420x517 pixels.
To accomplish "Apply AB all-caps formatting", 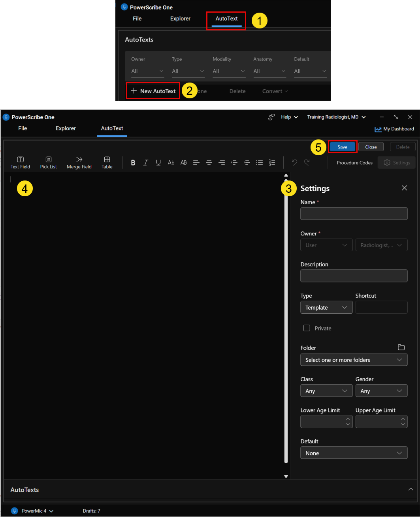I will pyautogui.click(x=184, y=163).
